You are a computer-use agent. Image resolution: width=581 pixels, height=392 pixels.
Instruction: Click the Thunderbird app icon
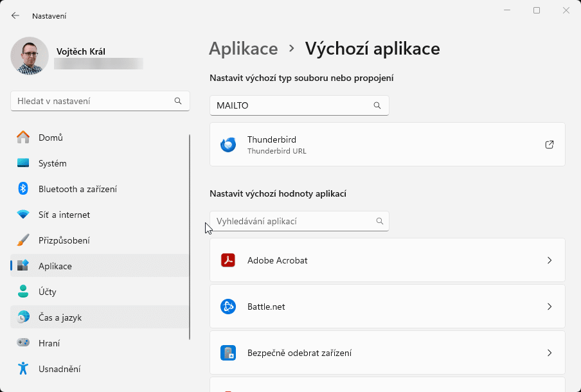coord(229,144)
